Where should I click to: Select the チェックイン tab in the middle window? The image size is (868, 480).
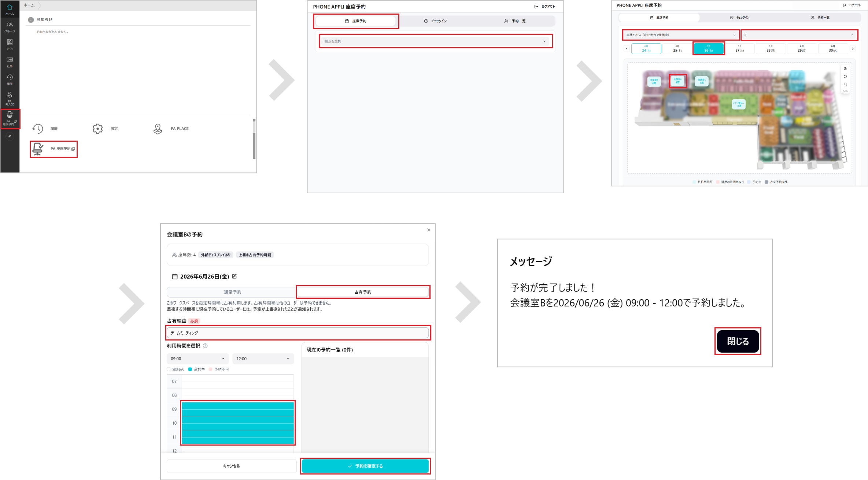click(x=435, y=21)
